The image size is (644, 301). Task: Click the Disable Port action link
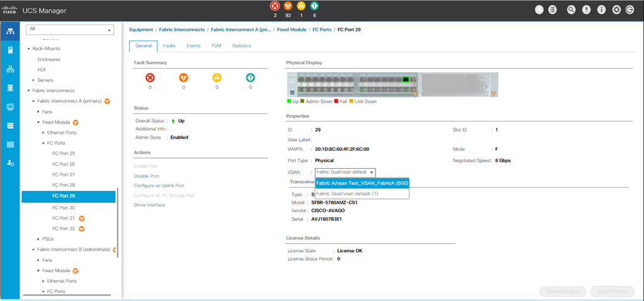click(146, 176)
